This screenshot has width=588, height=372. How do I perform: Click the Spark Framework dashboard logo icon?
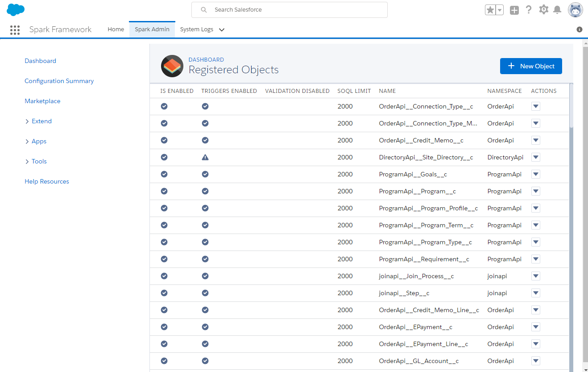coord(172,66)
